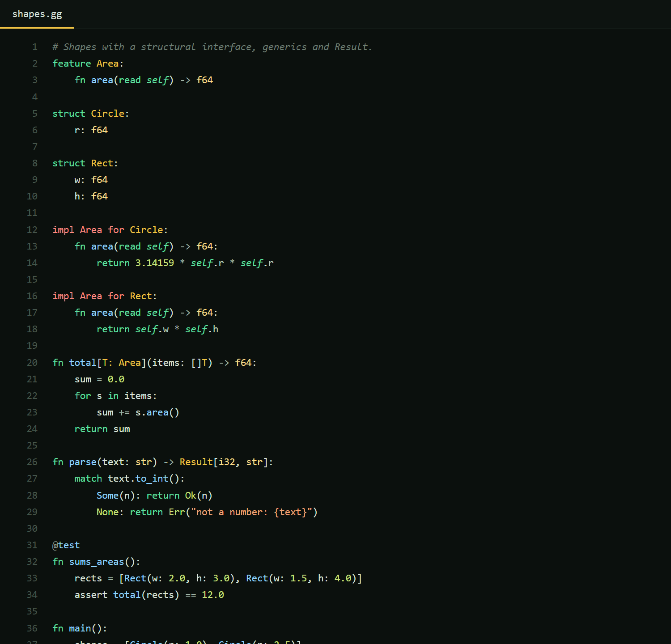This screenshot has height=644, width=671.
Task: Click 'impl Area for Circle:' line
Action: point(110,230)
